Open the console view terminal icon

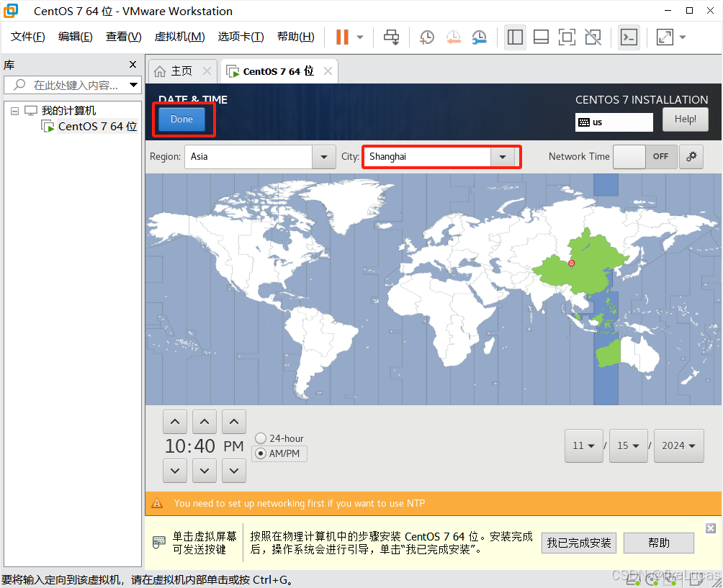(629, 37)
